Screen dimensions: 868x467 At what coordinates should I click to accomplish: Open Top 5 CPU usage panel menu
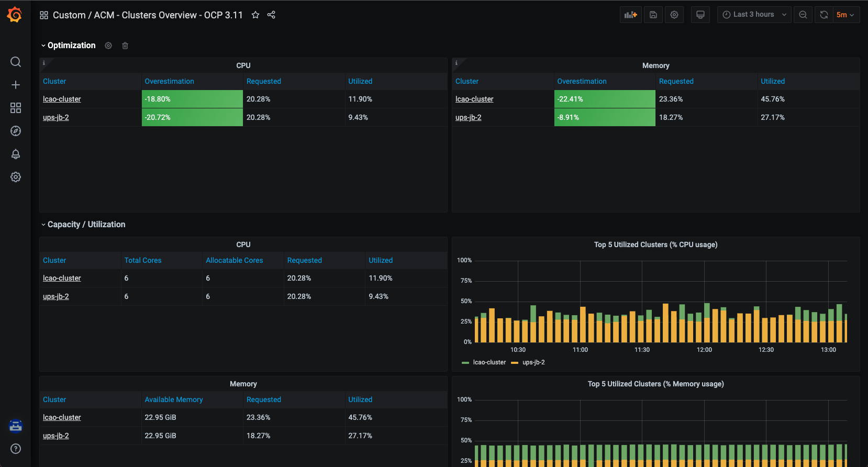655,244
